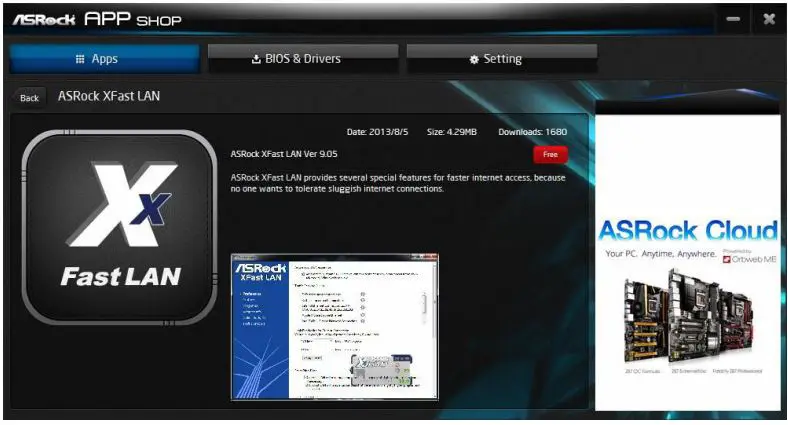The width and height of the screenshot is (788, 425).
Task: Open the XFast LAN screenshot preview
Action: [x=335, y=327]
